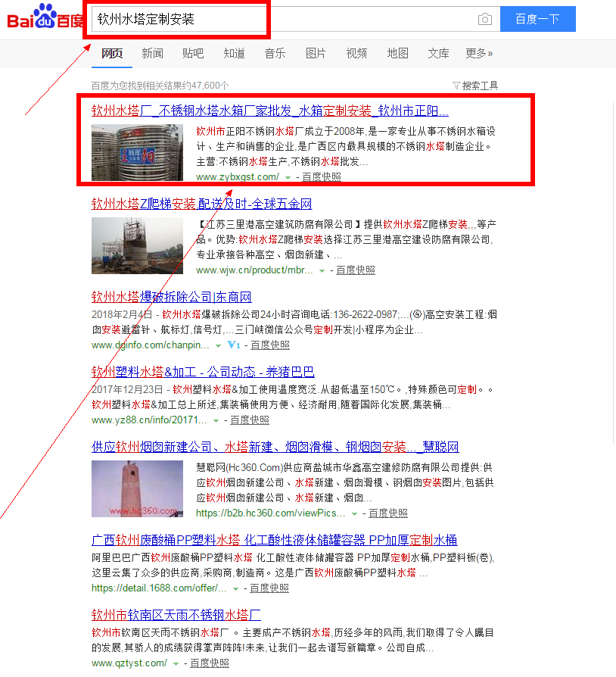This screenshot has height=677, width=616.
Task: Click the search tools funnel icon
Action: [x=456, y=86]
